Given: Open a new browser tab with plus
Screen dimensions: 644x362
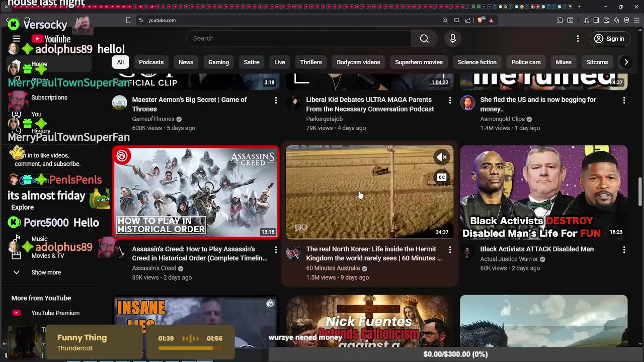Looking at the screenshot, I should (579, 7).
